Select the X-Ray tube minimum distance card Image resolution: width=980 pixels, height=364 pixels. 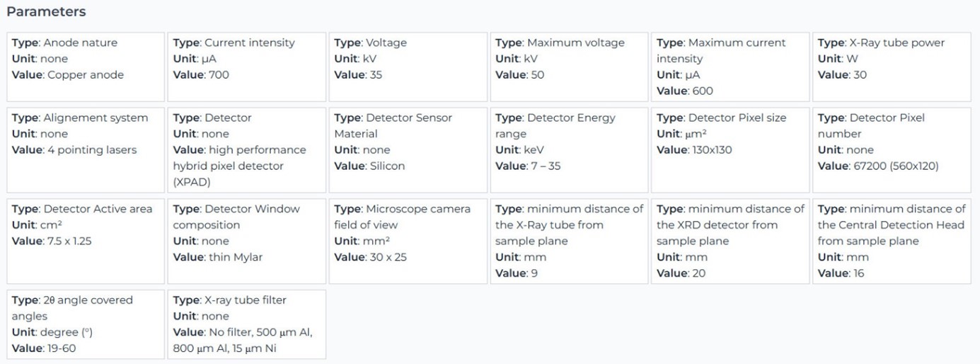click(570, 241)
